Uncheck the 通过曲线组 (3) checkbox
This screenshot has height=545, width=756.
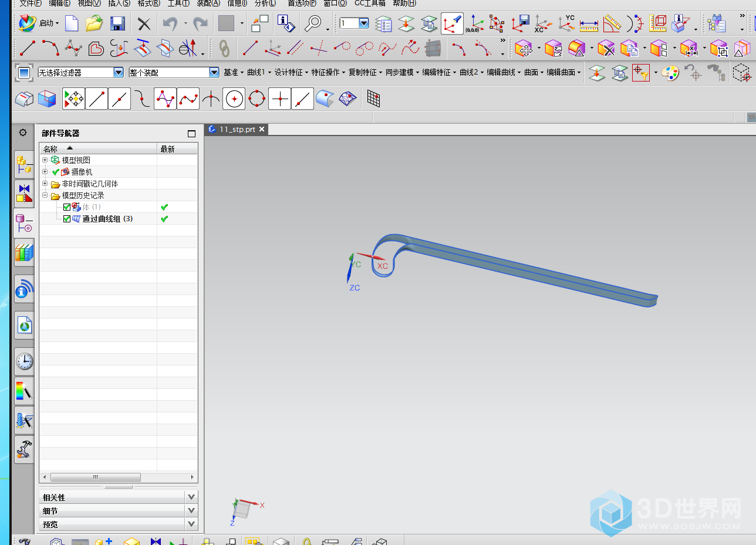tap(67, 219)
